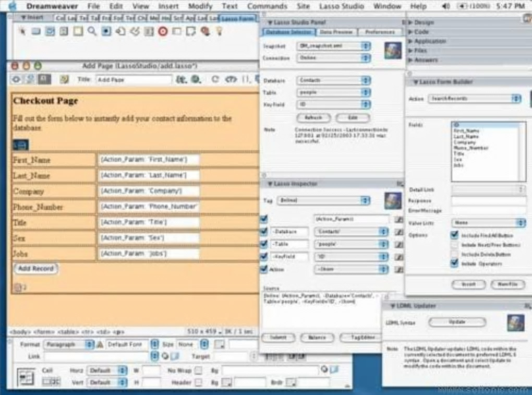
Task: Toggle the -KeyField checkbox in Lasso Inspector
Action: [x=264, y=257]
